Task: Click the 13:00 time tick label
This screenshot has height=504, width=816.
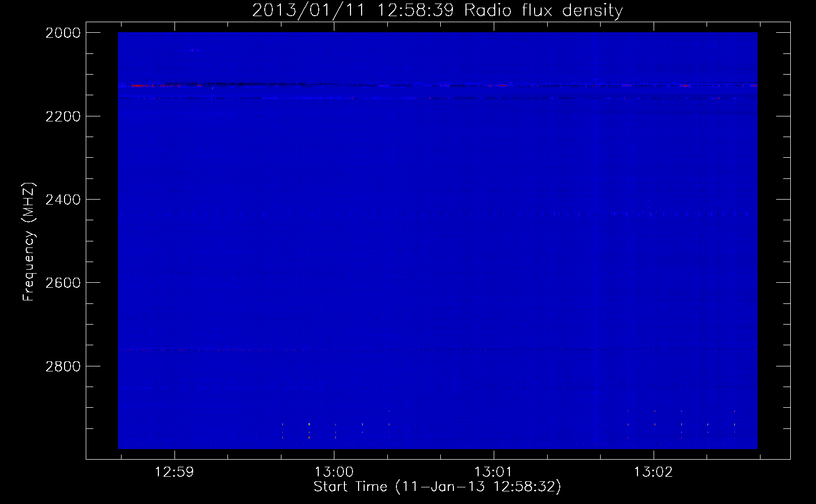Action: click(x=334, y=472)
